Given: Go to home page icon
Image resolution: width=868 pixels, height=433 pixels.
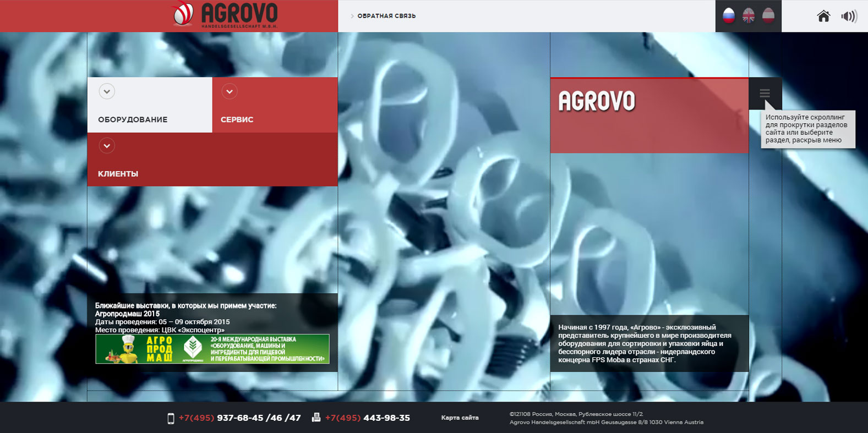Looking at the screenshot, I should (x=823, y=16).
